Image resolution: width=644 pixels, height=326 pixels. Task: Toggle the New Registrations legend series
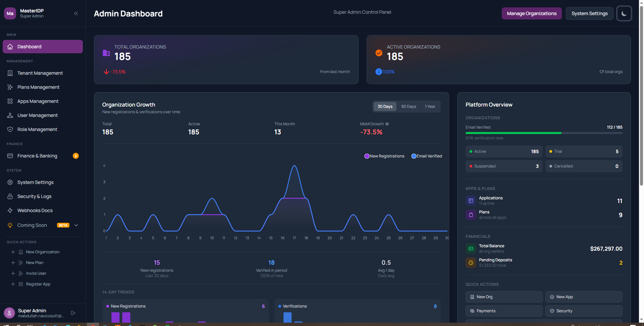click(384, 156)
